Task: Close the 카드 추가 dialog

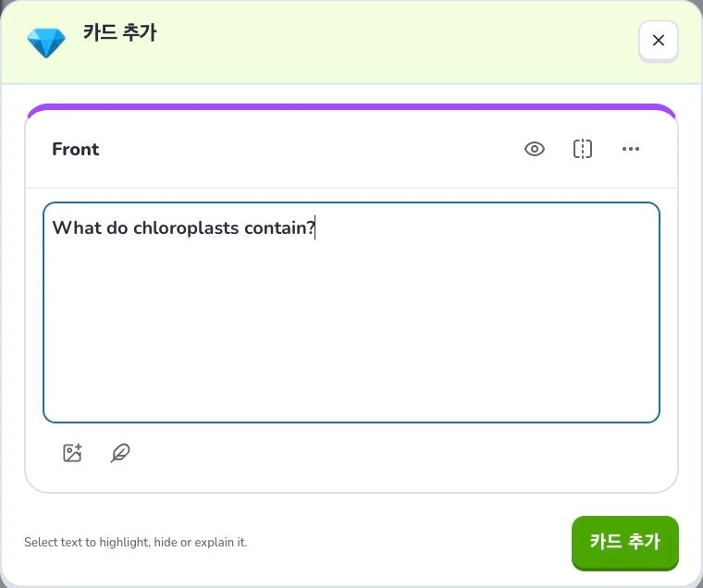Action: [x=659, y=41]
